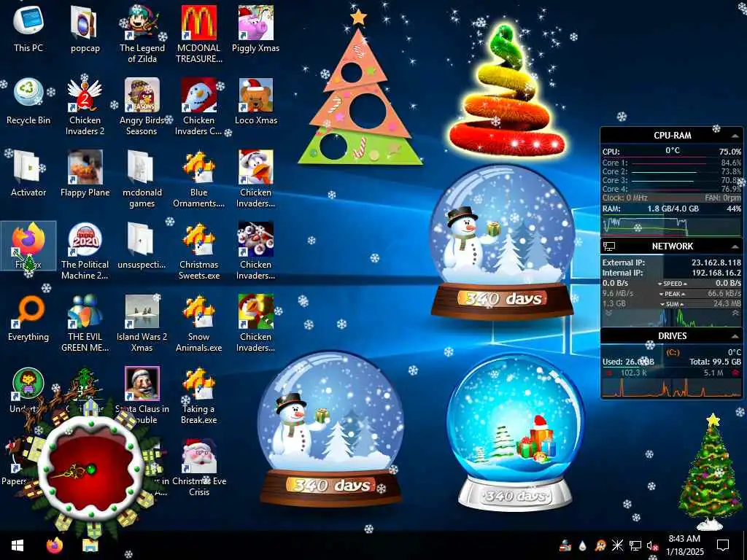Screen dimensions: 747x560
Task: Launch The Legend of Zilda shortcut
Action: tap(142, 34)
